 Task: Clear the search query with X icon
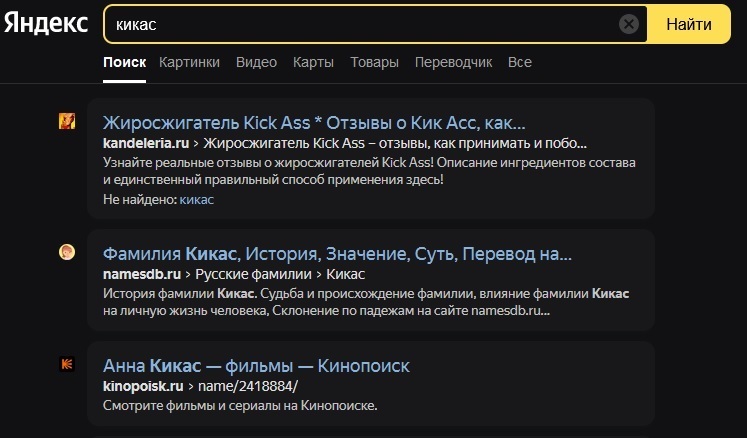[x=628, y=24]
